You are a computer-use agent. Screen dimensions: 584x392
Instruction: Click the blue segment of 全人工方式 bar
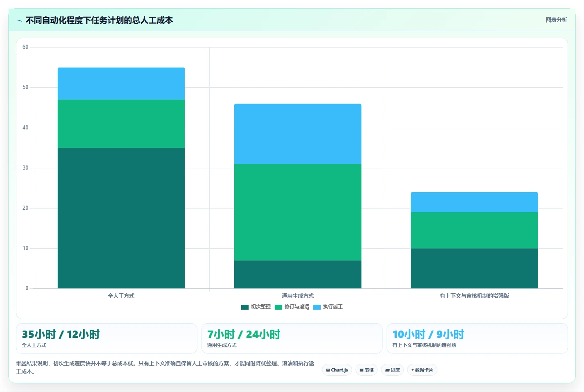coord(121,84)
